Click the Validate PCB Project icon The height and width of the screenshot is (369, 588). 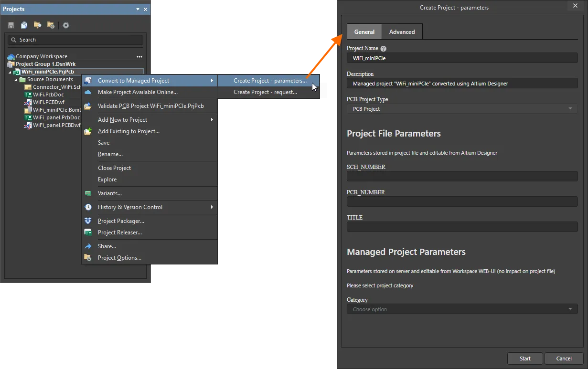[x=88, y=106]
